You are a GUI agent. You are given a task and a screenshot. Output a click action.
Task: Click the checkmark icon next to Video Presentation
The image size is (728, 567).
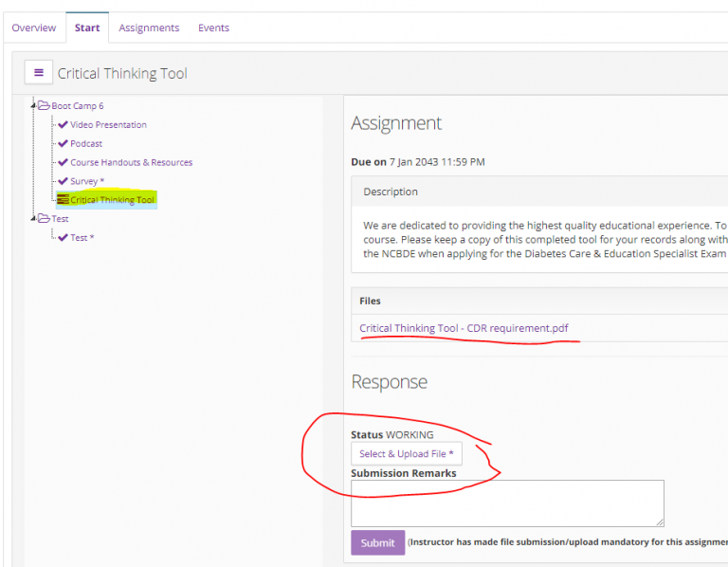[x=63, y=124]
